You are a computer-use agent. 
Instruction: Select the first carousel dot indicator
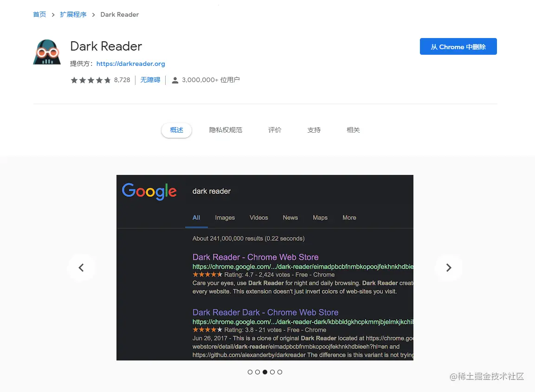point(250,372)
